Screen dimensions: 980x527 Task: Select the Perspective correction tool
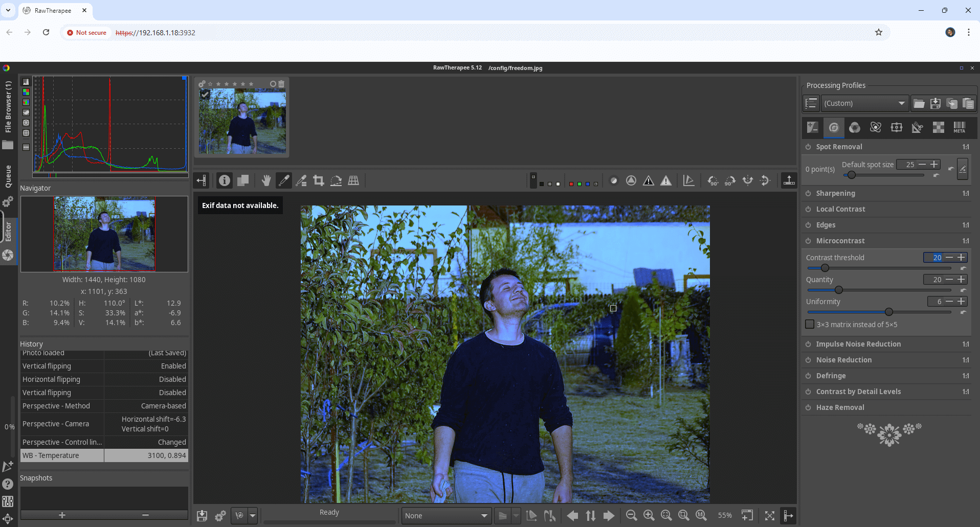(353, 180)
